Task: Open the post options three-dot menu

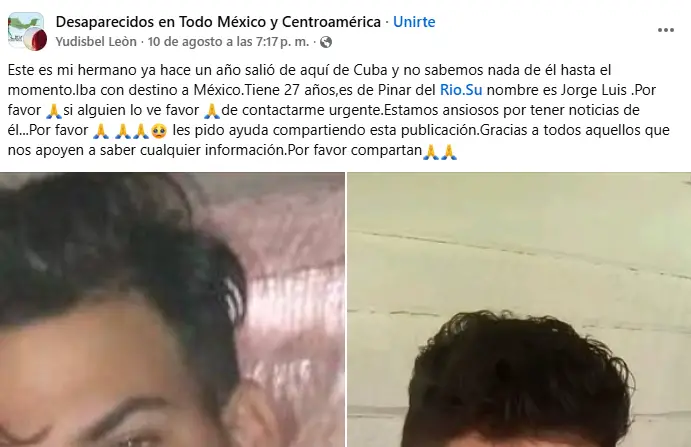Action: pos(665,30)
